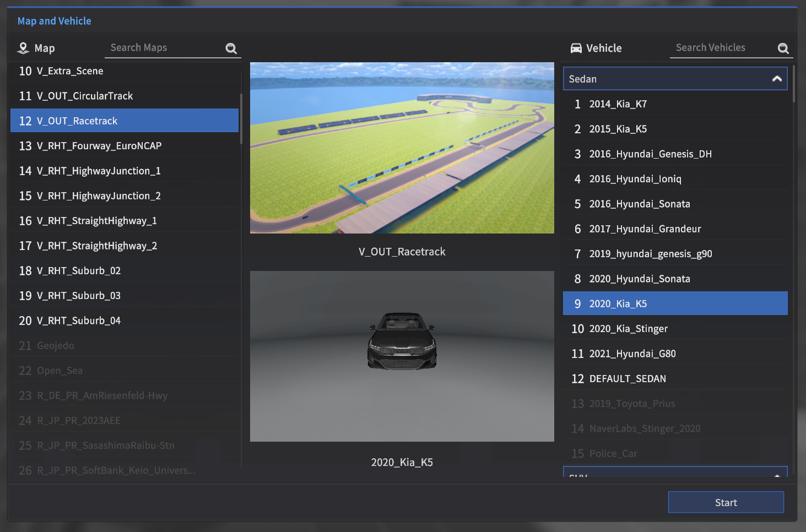Select vehicle 2015_Kia_K5

tap(675, 129)
